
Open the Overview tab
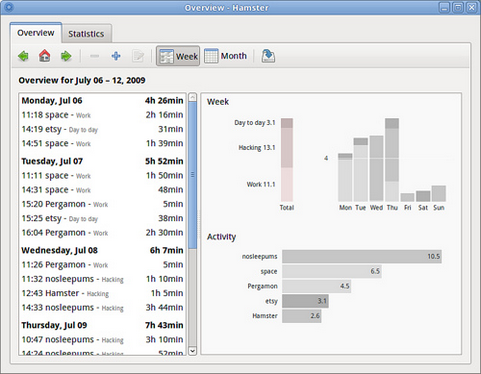[x=36, y=33]
